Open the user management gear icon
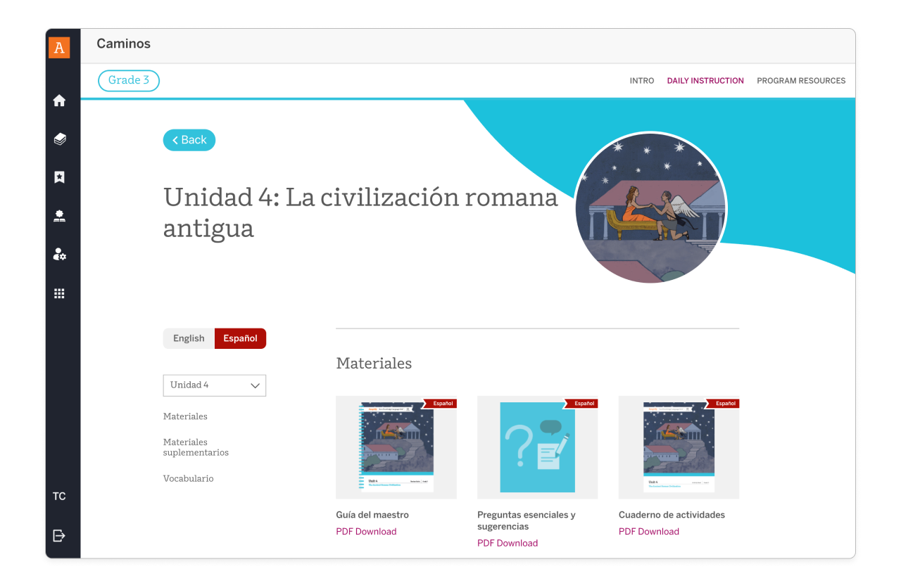This screenshot has width=901, height=588. coord(59,254)
